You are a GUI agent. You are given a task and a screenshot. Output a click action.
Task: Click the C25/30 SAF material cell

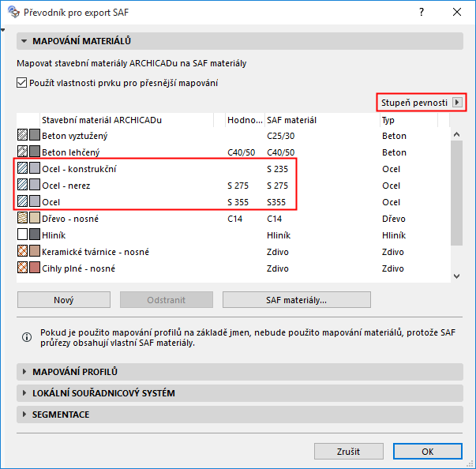coord(280,136)
